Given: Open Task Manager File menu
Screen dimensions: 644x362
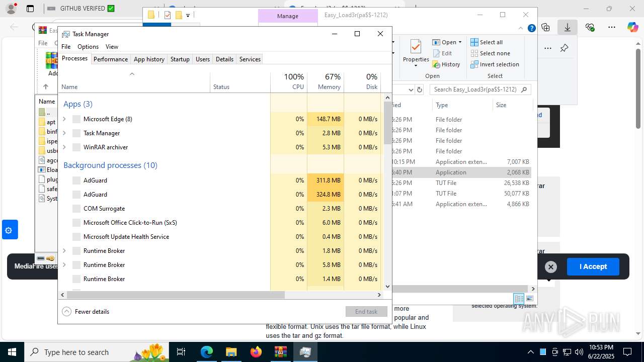Looking at the screenshot, I should pyautogui.click(x=66, y=47).
